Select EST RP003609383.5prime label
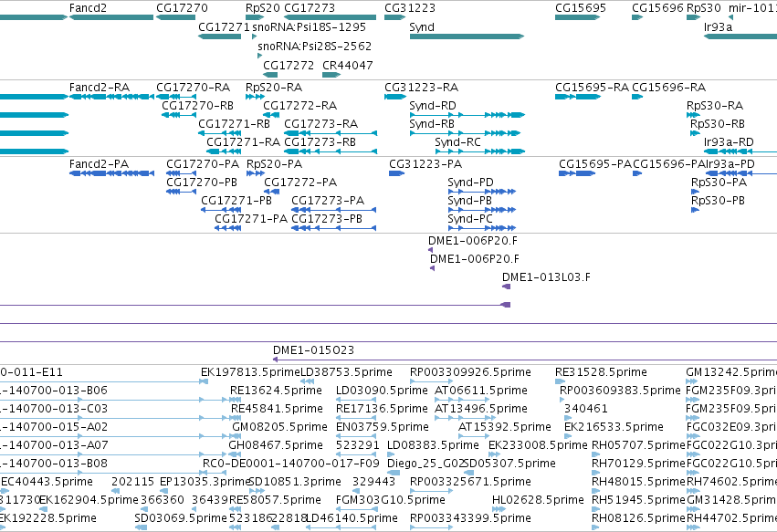This screenshot has width=777, height=532. (x=620, y=391)
